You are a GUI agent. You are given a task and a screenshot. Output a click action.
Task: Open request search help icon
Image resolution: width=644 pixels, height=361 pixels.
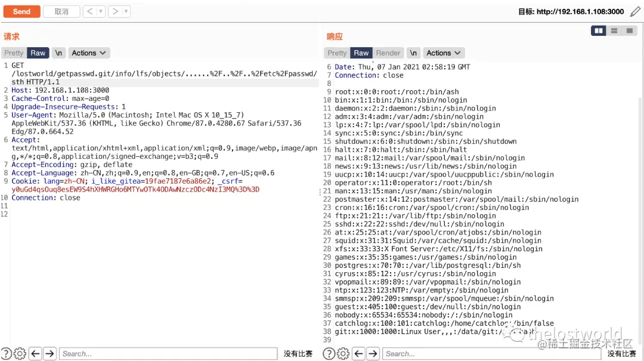6,354
